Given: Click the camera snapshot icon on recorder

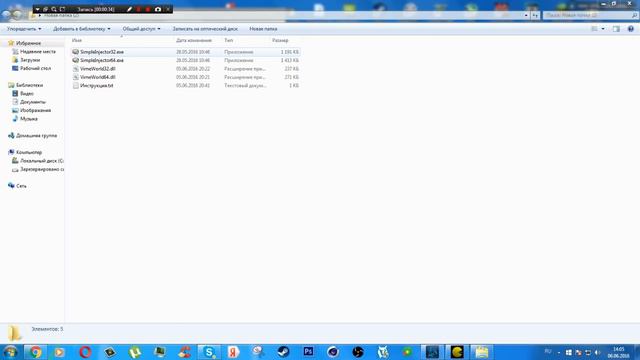Looking at the screenshot, I should click(x=158, y=9).
